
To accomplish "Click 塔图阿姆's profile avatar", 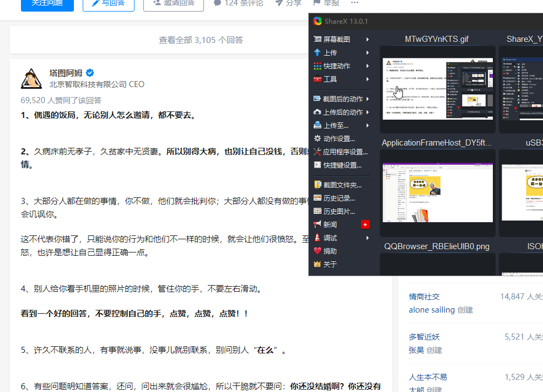I will point(31,79).
